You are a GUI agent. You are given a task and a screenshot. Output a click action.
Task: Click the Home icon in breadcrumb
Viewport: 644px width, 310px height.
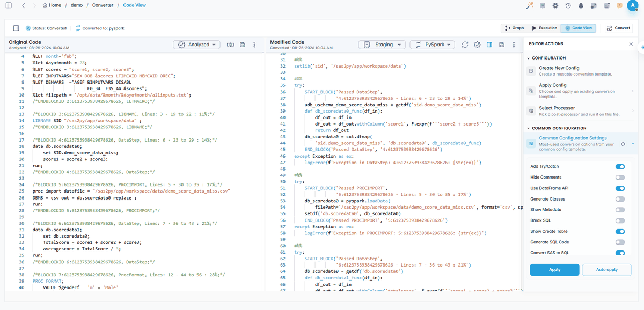point(45,5)
